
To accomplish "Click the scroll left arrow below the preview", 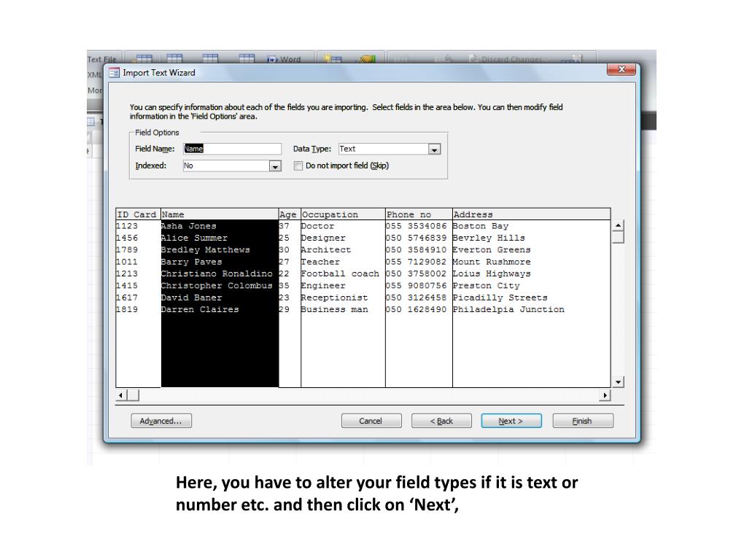I will click(x=121, y=395).
